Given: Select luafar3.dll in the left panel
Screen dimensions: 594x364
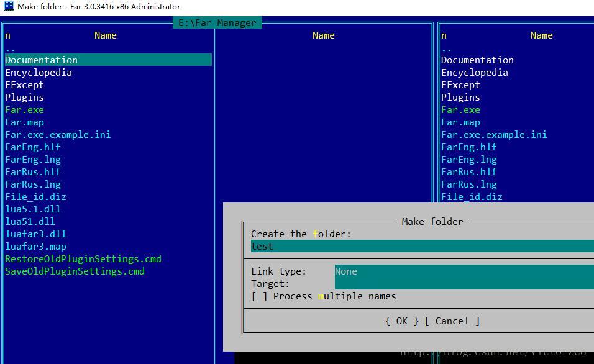Looking at the screenshot, I should coord(35,234).
